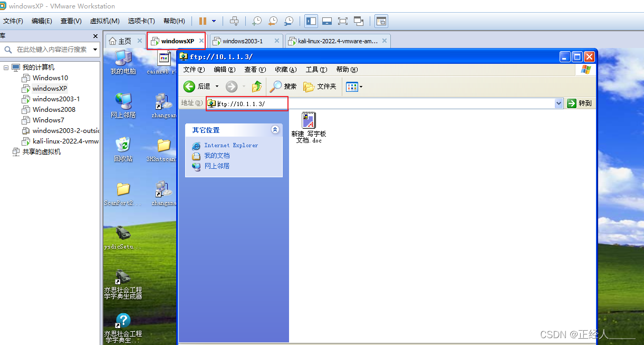Switch to Unity mode icon
Screen dimensions: 644x345
(x=359, y=21)
